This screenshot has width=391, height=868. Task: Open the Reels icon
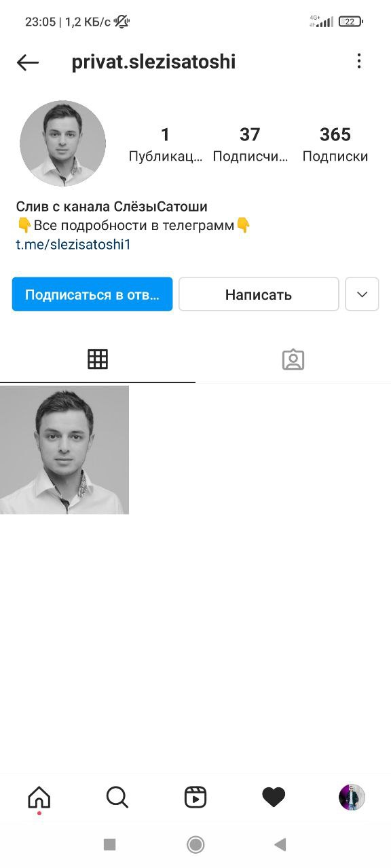pos(195,797)
